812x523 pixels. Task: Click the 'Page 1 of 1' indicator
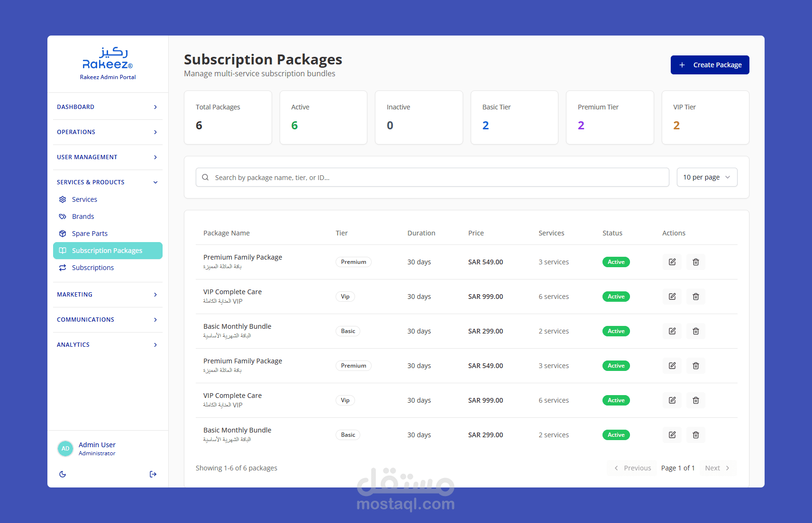click(678, 468)
